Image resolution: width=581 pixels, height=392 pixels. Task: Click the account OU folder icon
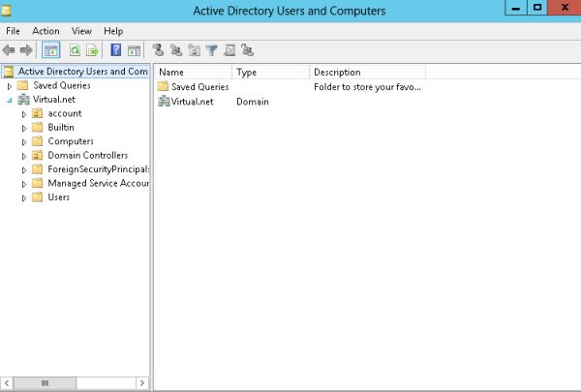[37, 113]
